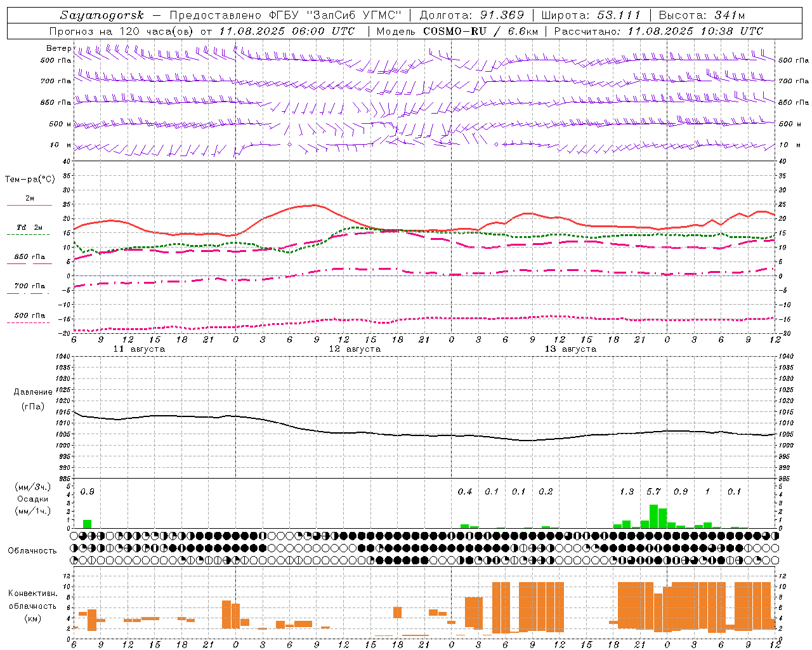Click the 0.4 precipitation total value

[465, 491]
